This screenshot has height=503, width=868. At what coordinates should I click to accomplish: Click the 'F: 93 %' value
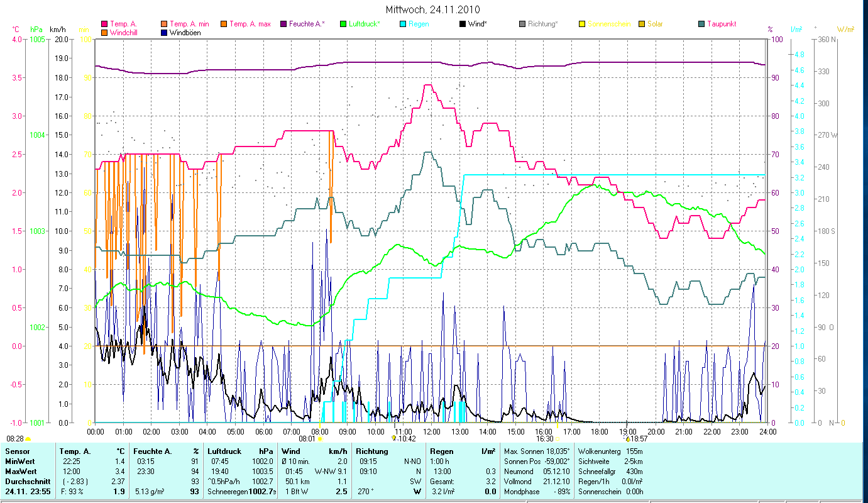[72, 492]
